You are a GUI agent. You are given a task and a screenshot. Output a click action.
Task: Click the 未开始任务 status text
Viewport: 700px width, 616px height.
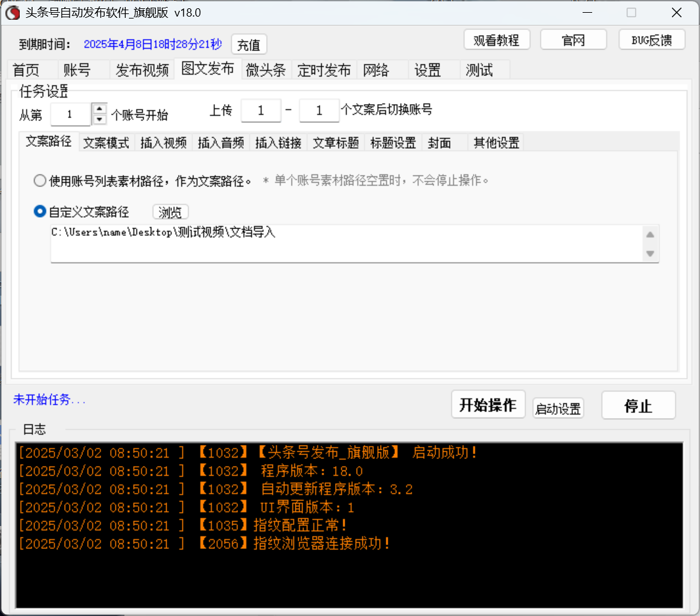[49, 400]
